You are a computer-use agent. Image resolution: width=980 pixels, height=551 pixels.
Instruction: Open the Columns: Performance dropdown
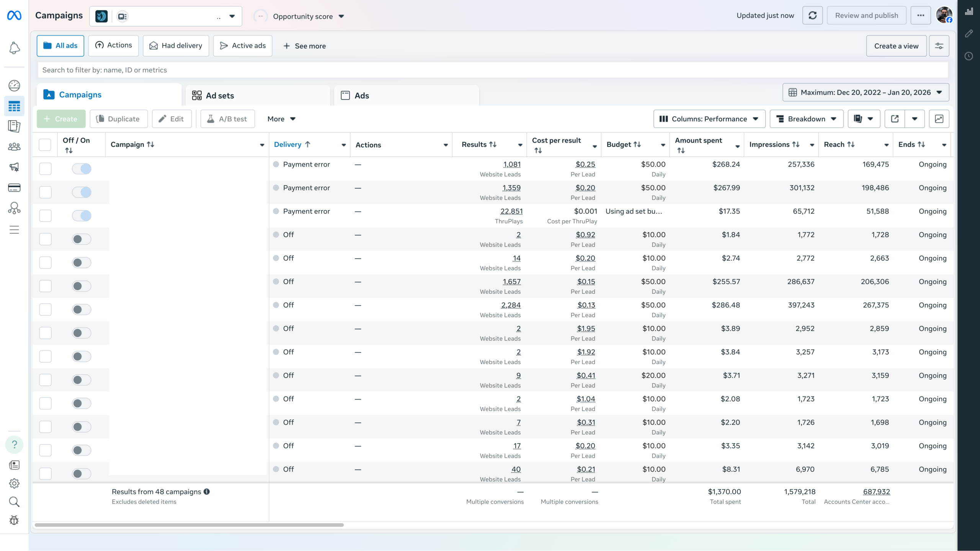709,119
